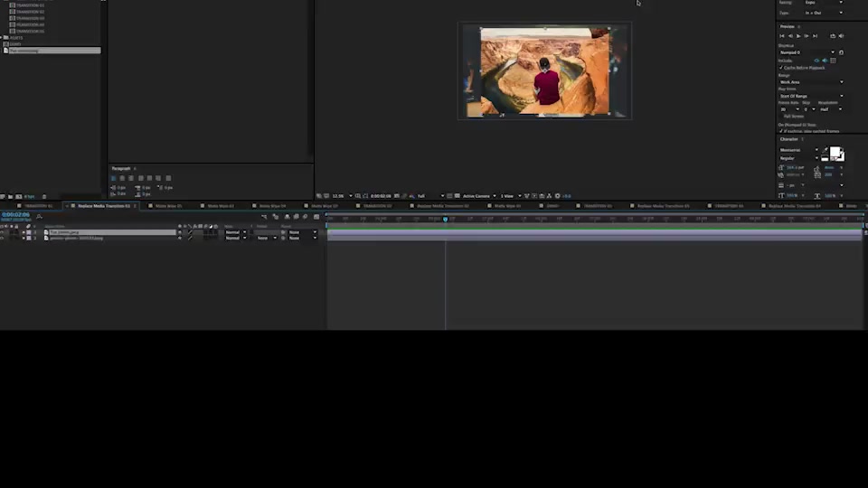The width and height of the screenshot is (868, 488).
Task: Select layer 1 in the timeline
Action: (110, 232)
